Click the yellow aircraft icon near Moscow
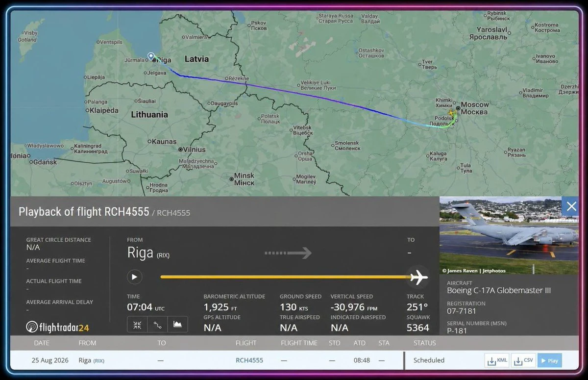 click(x=451, y=113)
